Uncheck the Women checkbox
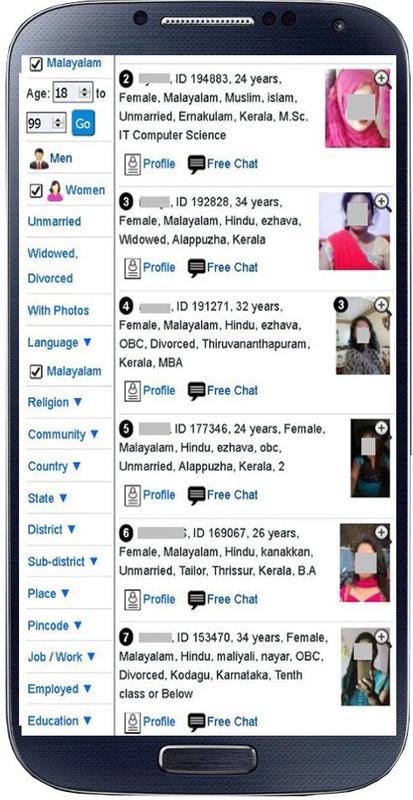 (36, 191)
